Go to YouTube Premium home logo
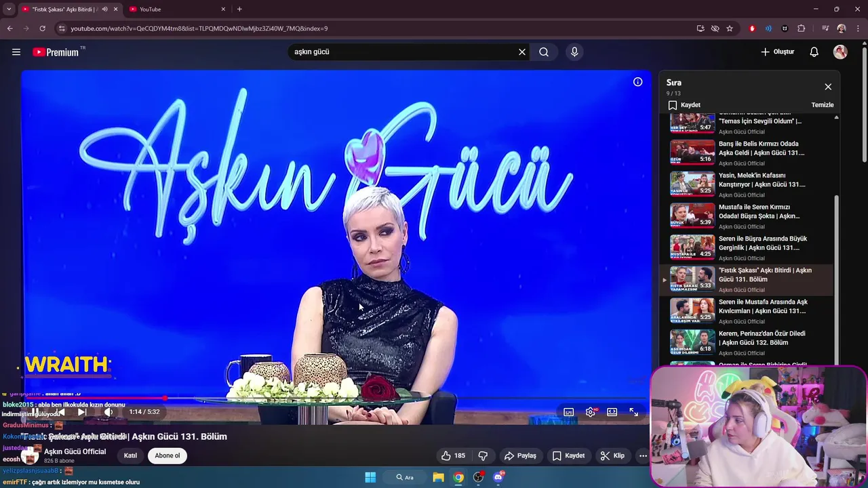868x488 pixels. pyautogui.click(x=56, y=52)
